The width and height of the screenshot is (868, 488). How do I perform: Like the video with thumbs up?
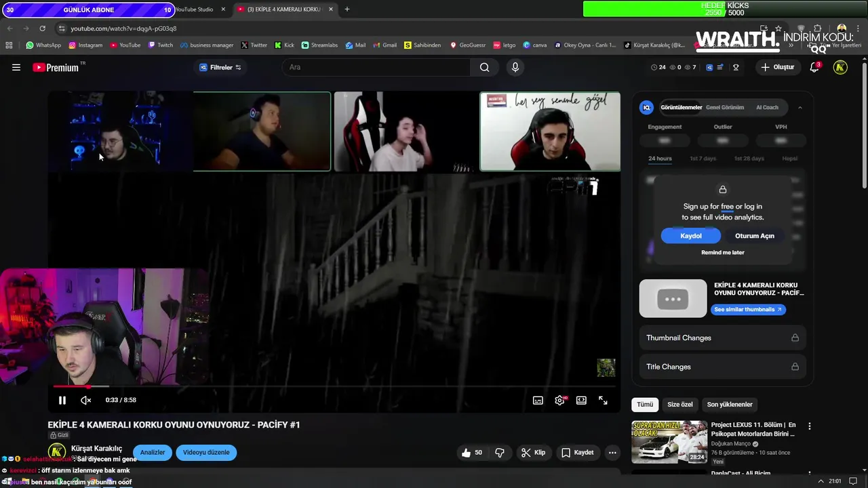472,453
